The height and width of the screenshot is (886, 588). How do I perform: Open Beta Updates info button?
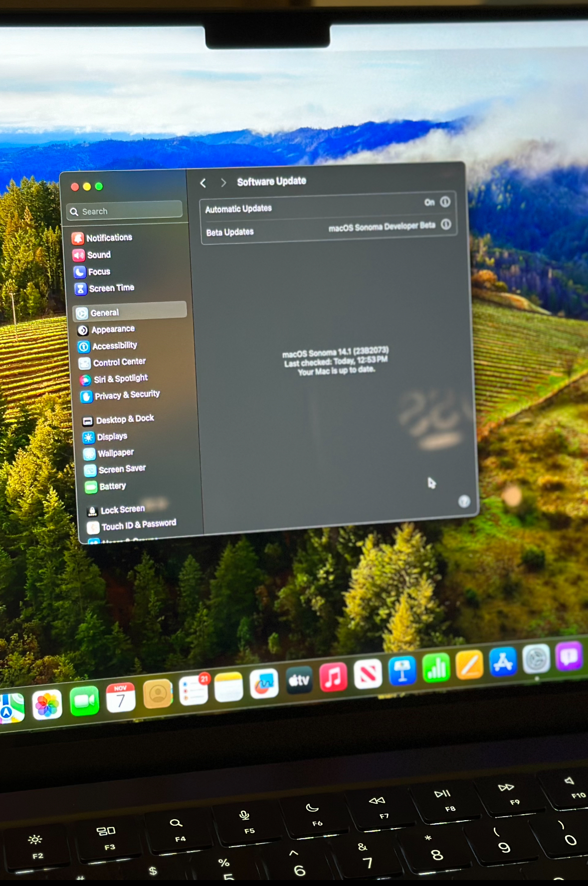pyautogui.click(x=446, y=224)
